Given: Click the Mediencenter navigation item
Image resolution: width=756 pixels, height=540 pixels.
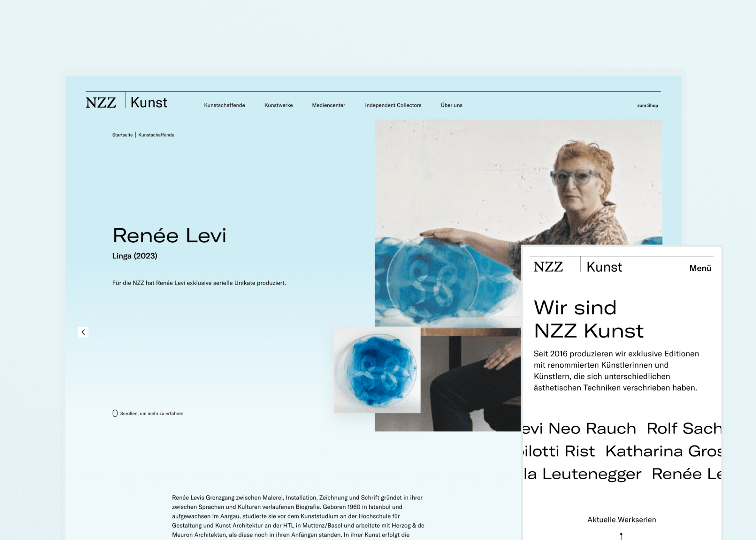Looking at the screenshot, I should pyautogui.click(x=328, y=105).
